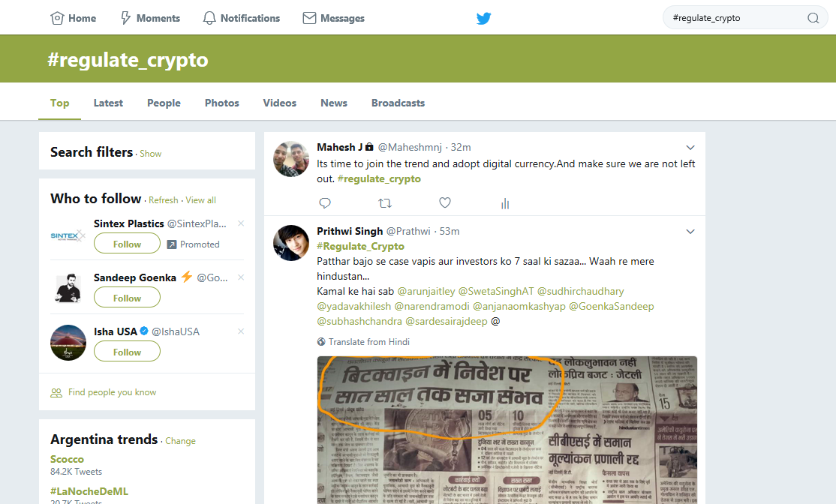Click the search magnifier icon
Viewport: 836px width, 504px height.
point(813,18)
